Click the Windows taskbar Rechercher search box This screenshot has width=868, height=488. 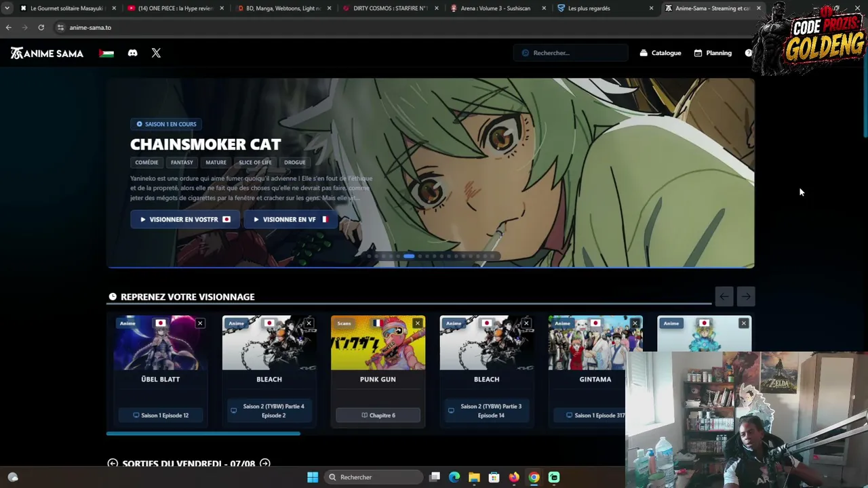pyautogui.click(x=374, y=477)
